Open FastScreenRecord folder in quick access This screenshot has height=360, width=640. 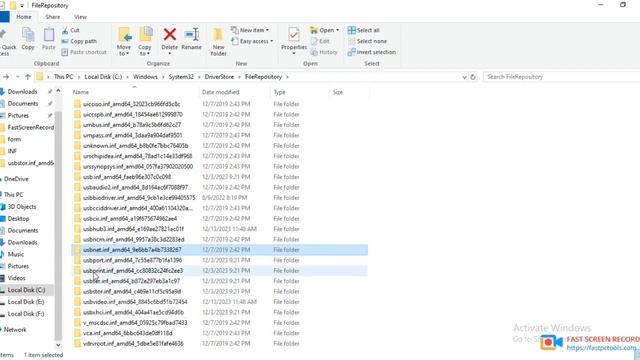[x=30, y=127]
